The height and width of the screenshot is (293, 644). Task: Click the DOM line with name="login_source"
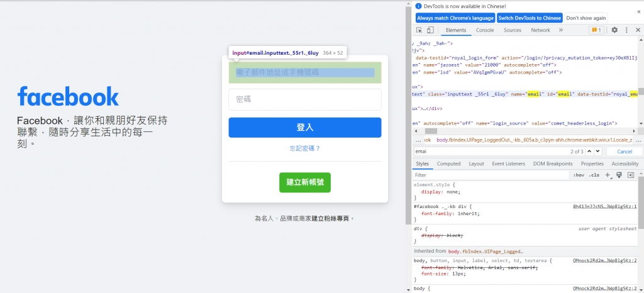(525, 123)
